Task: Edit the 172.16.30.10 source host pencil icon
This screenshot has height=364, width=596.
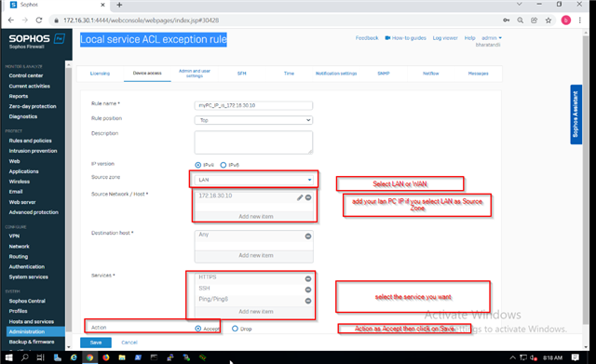Action: [x=300, y=197]
